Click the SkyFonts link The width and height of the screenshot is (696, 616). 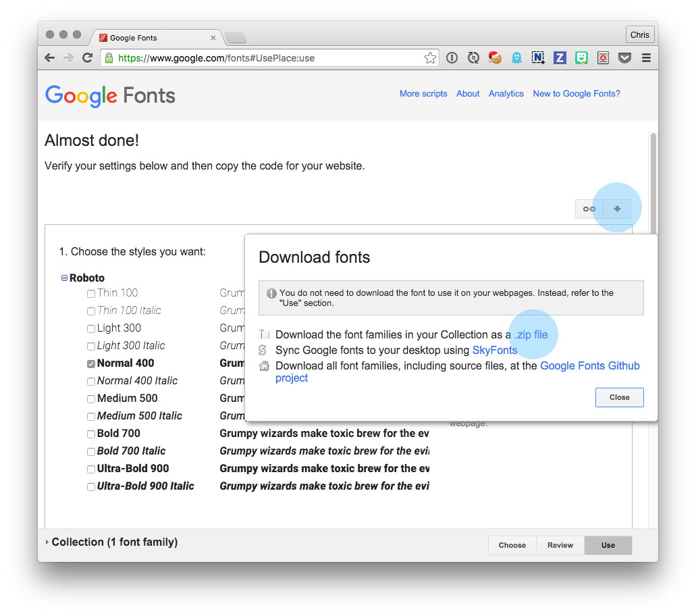(495, 350)
